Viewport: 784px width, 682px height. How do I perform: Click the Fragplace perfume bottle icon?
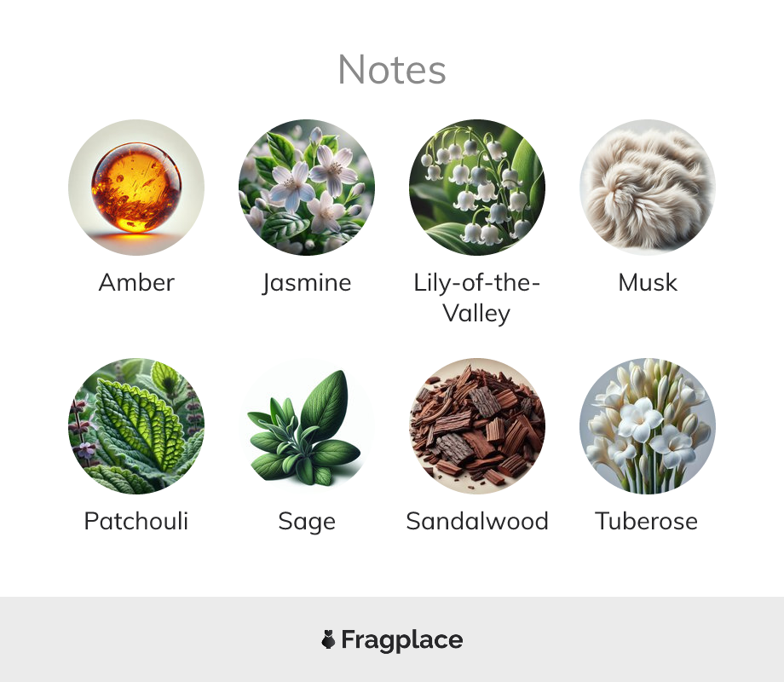(328, 639)
